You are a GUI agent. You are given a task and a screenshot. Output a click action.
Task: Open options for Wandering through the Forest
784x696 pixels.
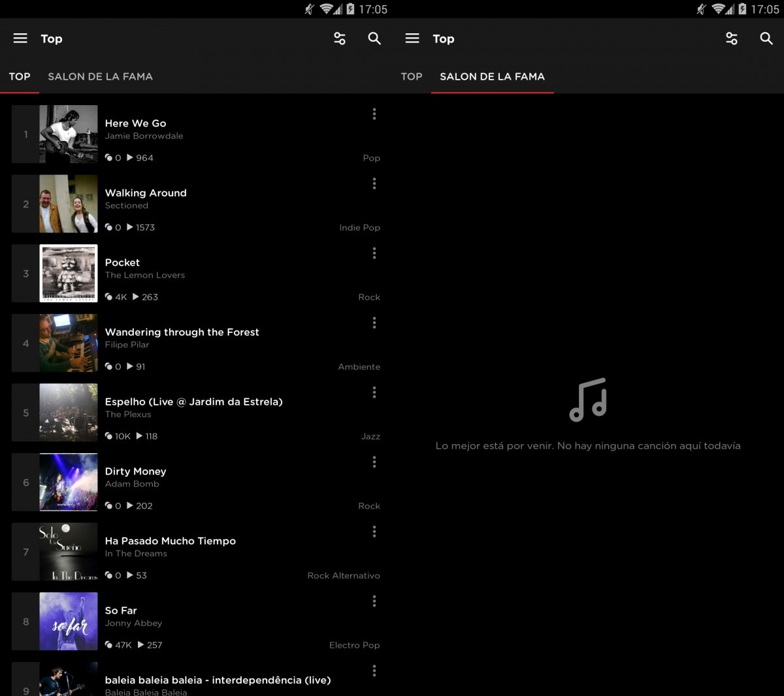click(x=374, y=323)
